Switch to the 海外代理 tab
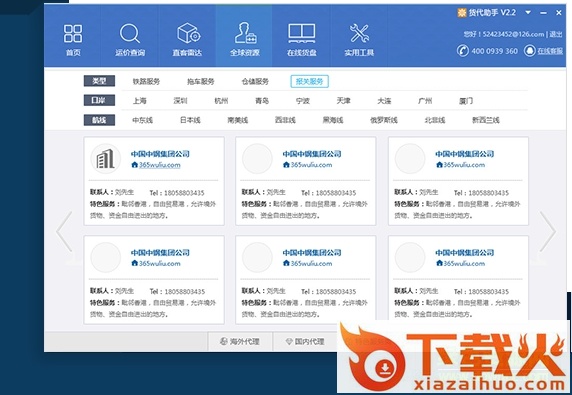 click(240, 341)
